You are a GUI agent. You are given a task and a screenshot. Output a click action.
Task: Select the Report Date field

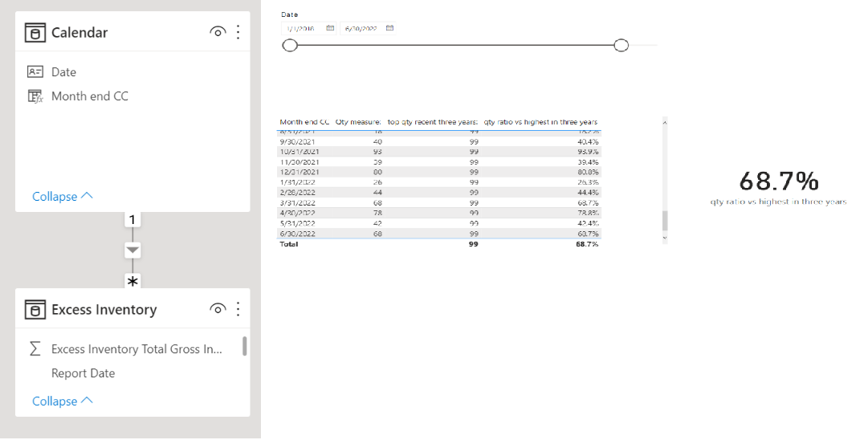[x=83, y=373]
